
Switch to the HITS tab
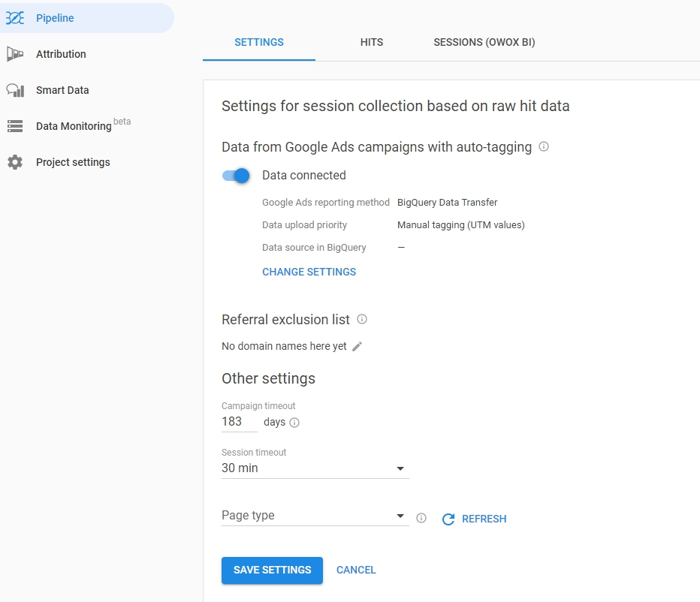point(371,42)
